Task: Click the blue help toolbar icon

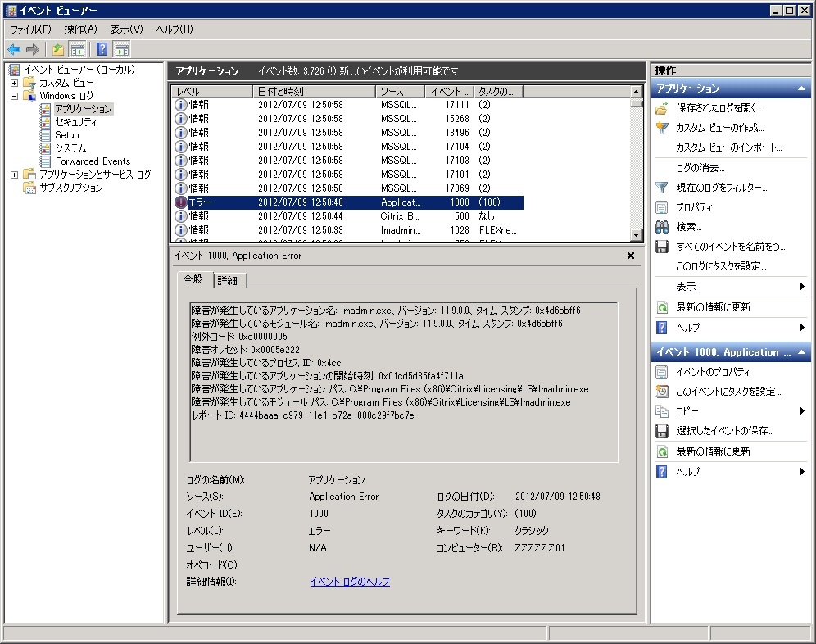Action: [102, 49]
